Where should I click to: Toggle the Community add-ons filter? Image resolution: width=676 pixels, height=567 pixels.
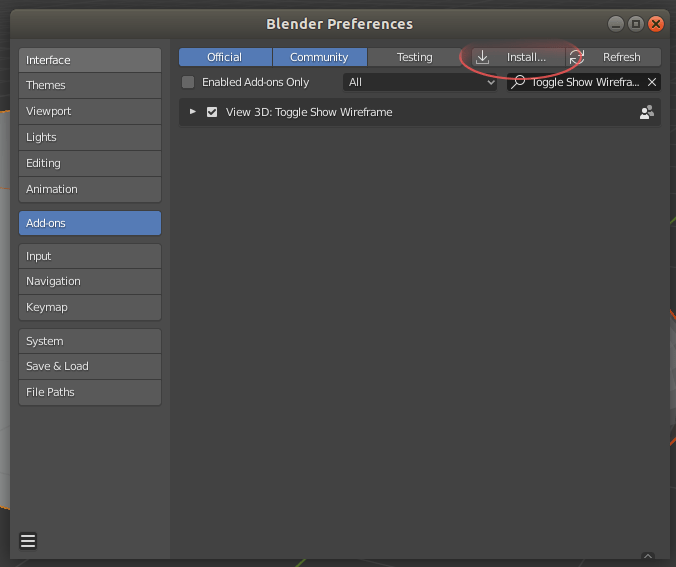click(319, 57)
